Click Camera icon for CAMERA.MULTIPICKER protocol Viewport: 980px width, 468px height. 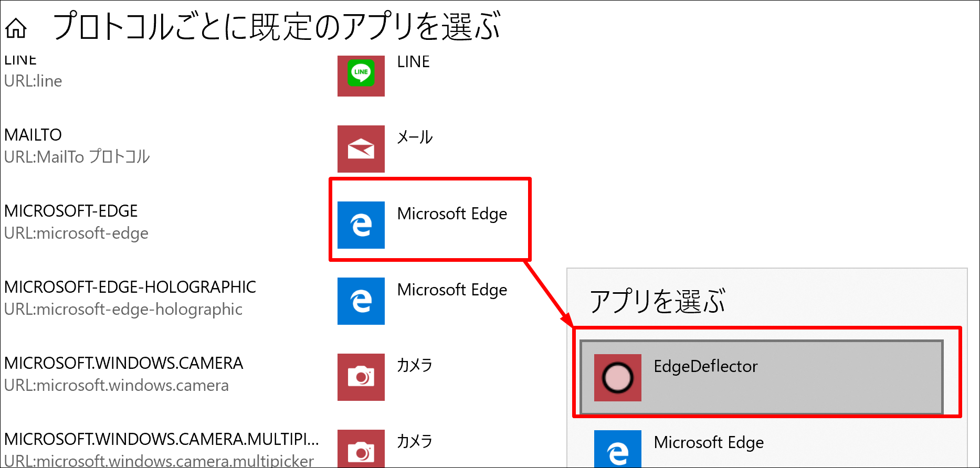[x=361, y=449]
